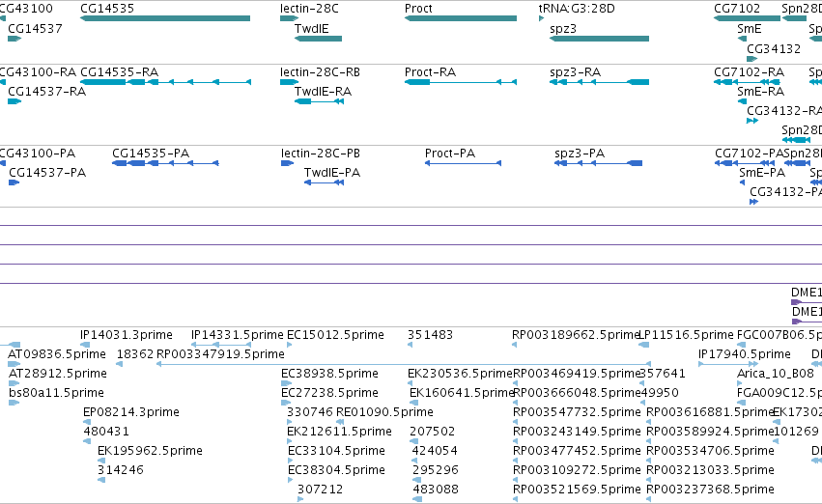
Task: Open the TwdlE gene label
Action: tap(311, 28)
